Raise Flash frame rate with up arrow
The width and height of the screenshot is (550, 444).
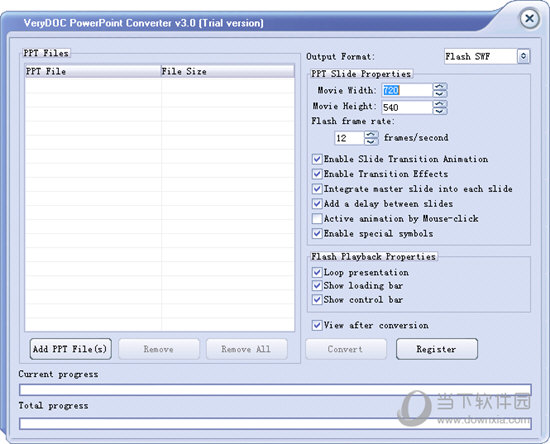coord(371,134)
